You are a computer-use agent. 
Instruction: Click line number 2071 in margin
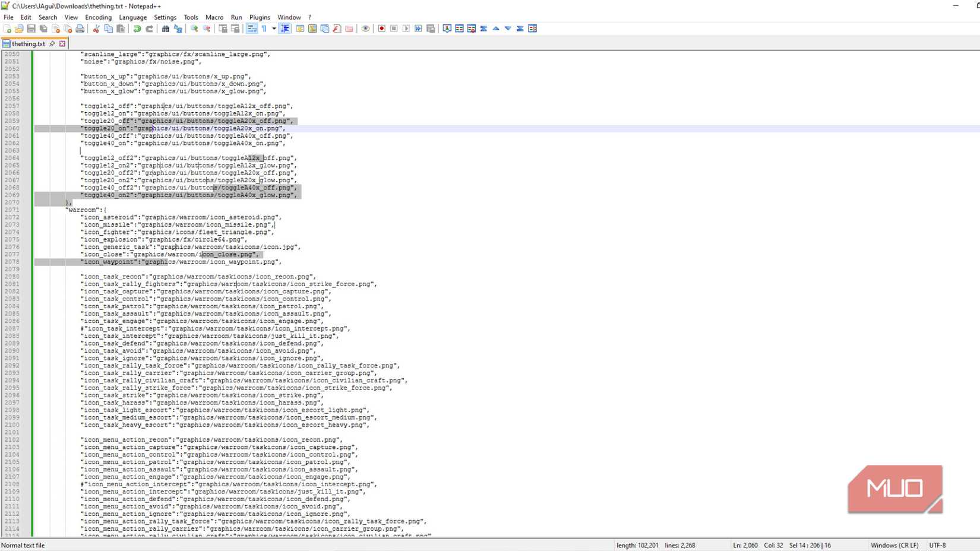(x=12, y=210)
